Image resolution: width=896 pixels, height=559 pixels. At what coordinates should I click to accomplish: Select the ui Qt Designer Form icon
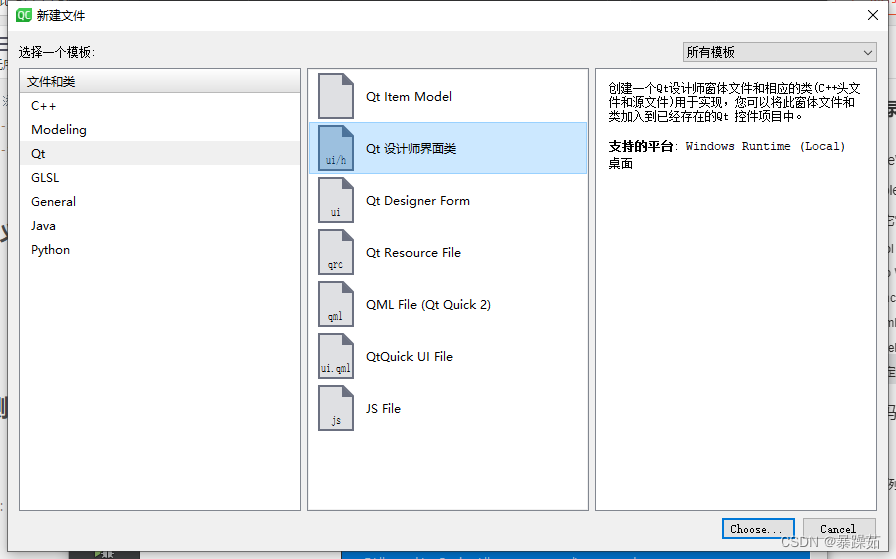pos(335,200)
